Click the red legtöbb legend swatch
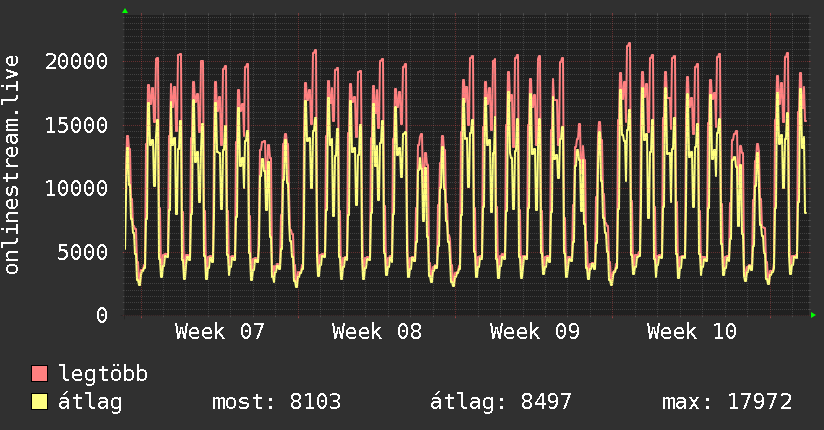The image size is (824, 430). (x=40, y=374)
